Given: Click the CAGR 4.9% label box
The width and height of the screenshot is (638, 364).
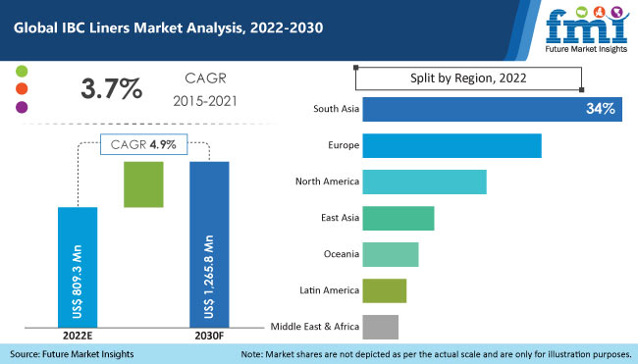Looking at the screenshot, I should point(144,144).
